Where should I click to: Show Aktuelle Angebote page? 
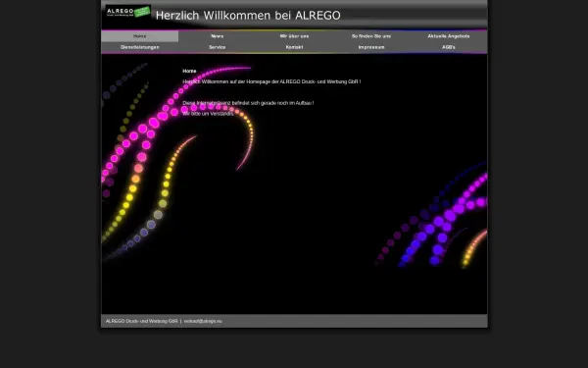(449, 36)
